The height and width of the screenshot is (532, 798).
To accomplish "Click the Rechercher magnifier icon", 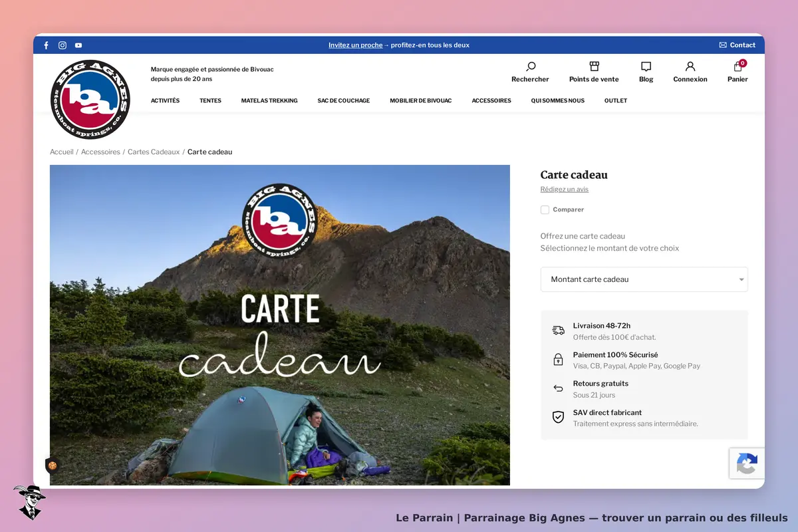I will (x=530, y=66).
